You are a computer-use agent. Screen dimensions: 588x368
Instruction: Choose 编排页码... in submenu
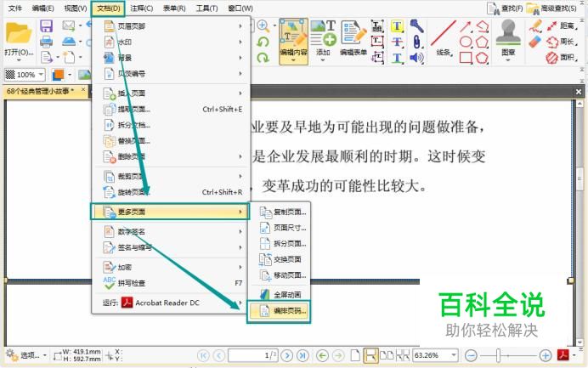(279, 310)
